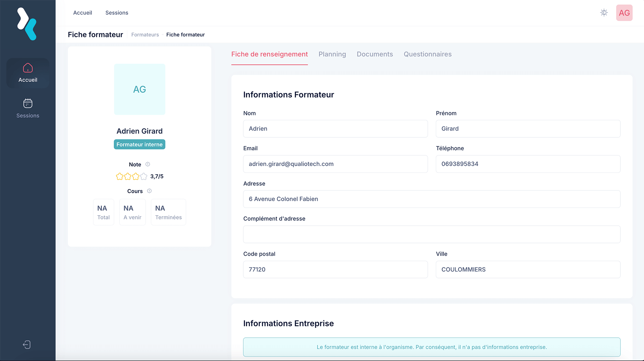Click the Formateurs breadcrumb link

click(x=145, y=35)
